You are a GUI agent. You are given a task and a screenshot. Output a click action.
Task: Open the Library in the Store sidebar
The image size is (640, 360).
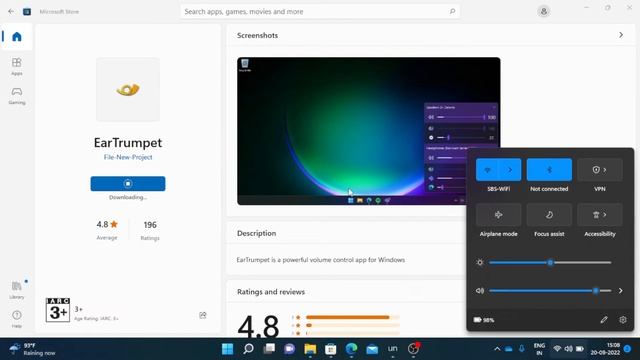click(x=17, y=290)
